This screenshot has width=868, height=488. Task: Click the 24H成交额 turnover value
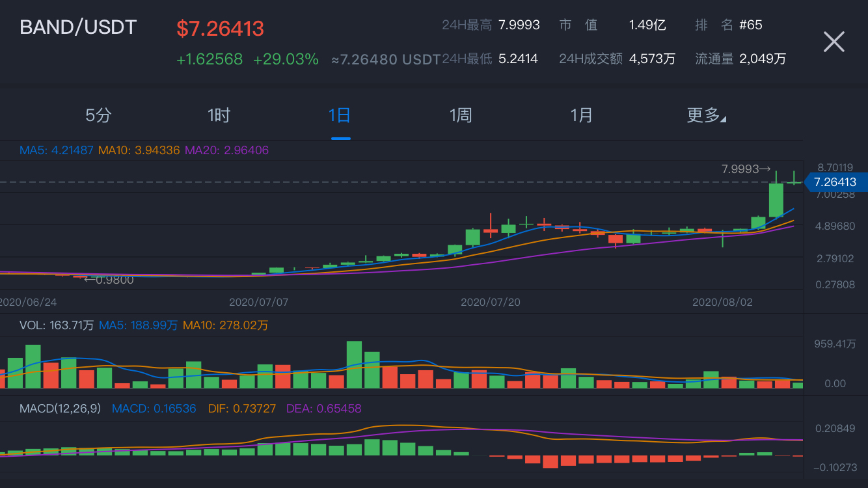click(x=651, y=58)
